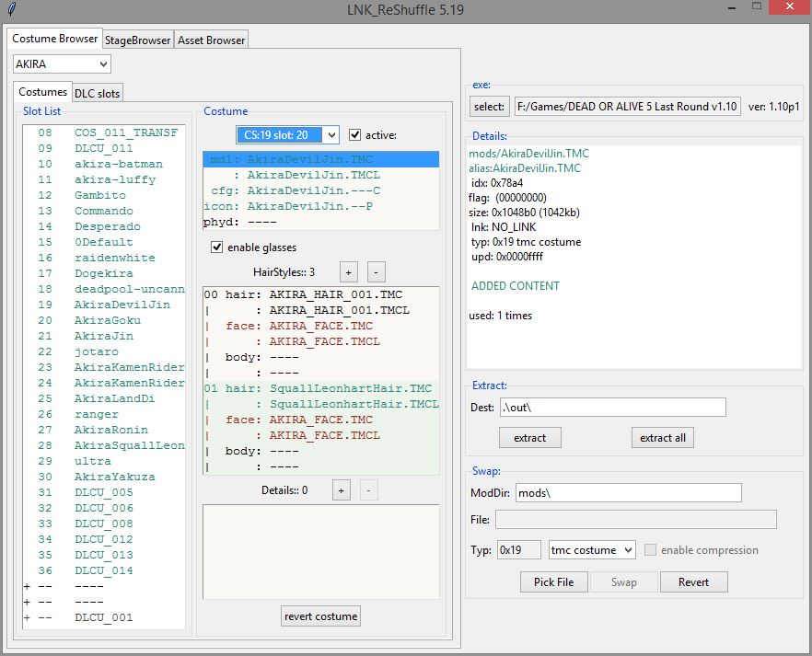Toggle the enable compression checkbox
The height and width of the screenshot is (656, 812).
click(x=650, y=549)
